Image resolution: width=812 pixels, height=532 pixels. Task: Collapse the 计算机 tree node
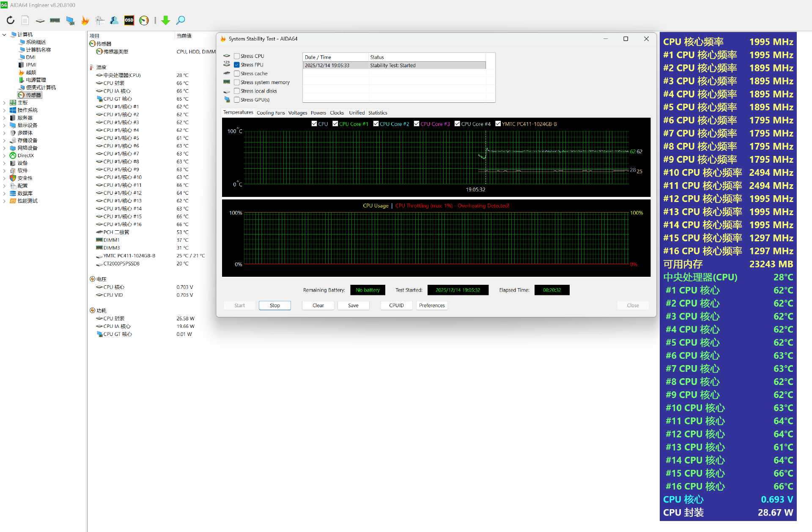[x=4, y=35]
